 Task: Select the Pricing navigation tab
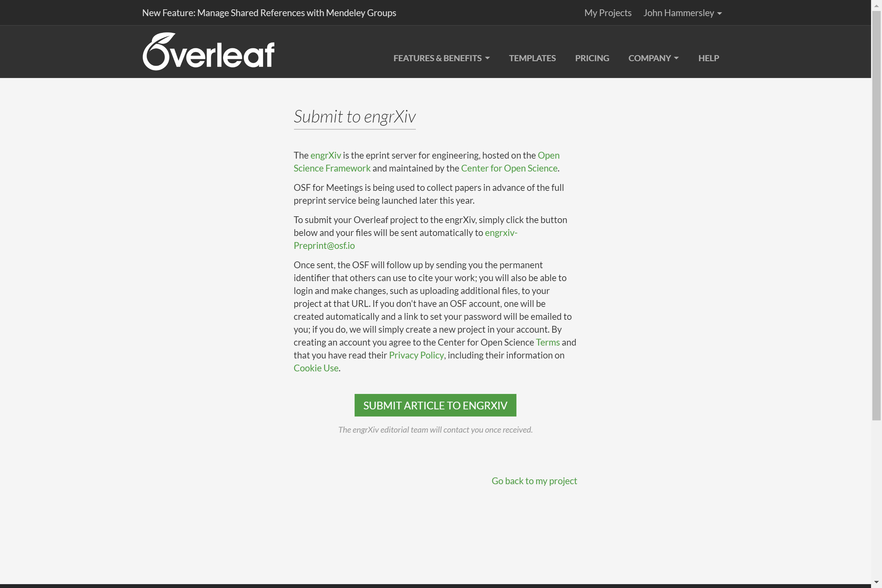click(592, 58)
